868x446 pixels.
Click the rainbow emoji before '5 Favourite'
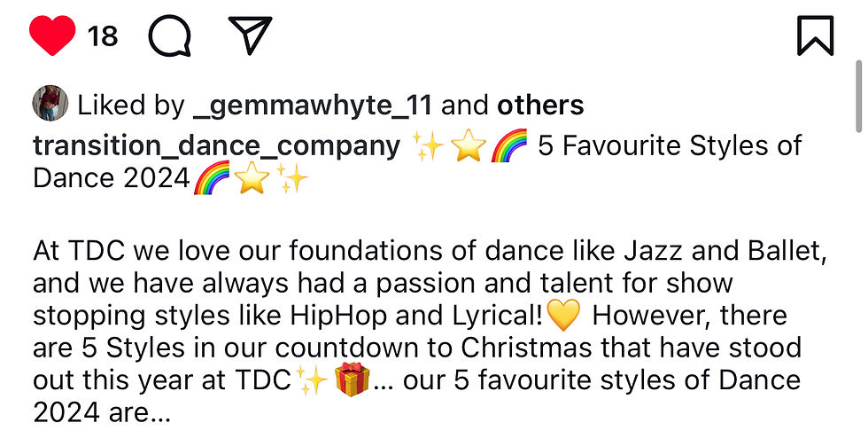509,145
